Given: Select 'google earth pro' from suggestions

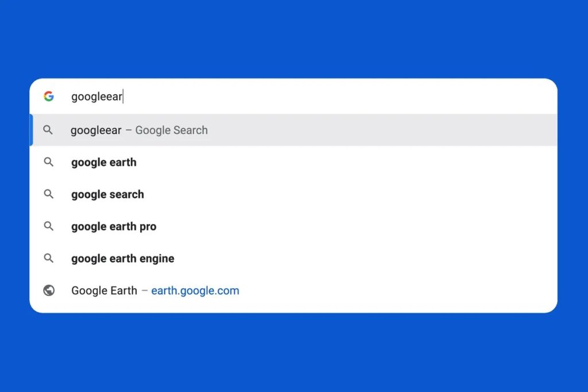Looking at the screenshot, I should (x=114, y=226).
